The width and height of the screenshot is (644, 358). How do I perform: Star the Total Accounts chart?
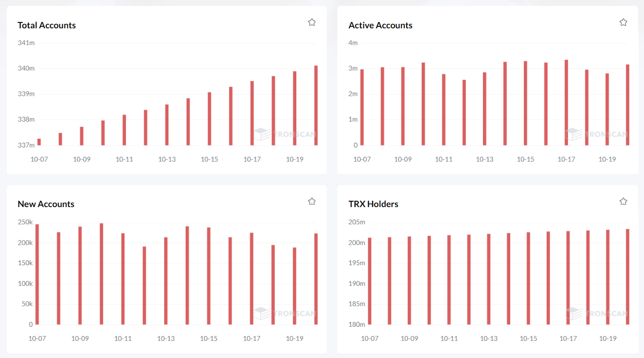click(x=312, y=22)
